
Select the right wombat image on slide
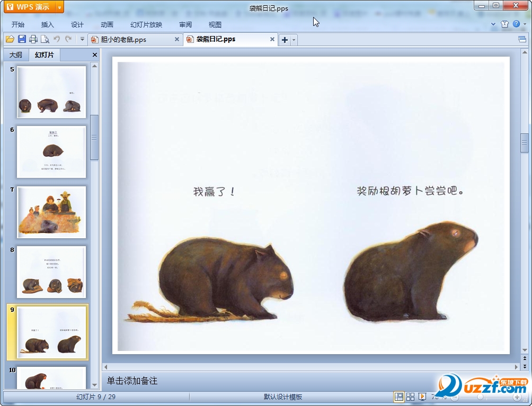click(x=411, y=271)
